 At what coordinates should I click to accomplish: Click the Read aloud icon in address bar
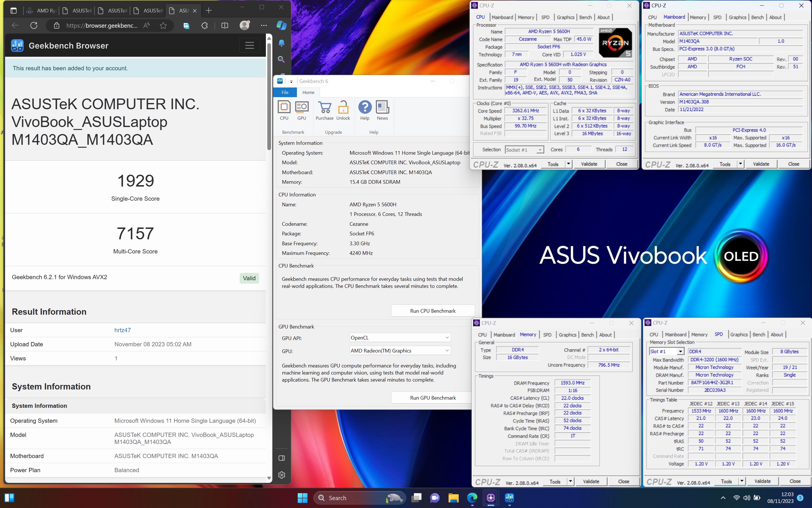(146, 25)
